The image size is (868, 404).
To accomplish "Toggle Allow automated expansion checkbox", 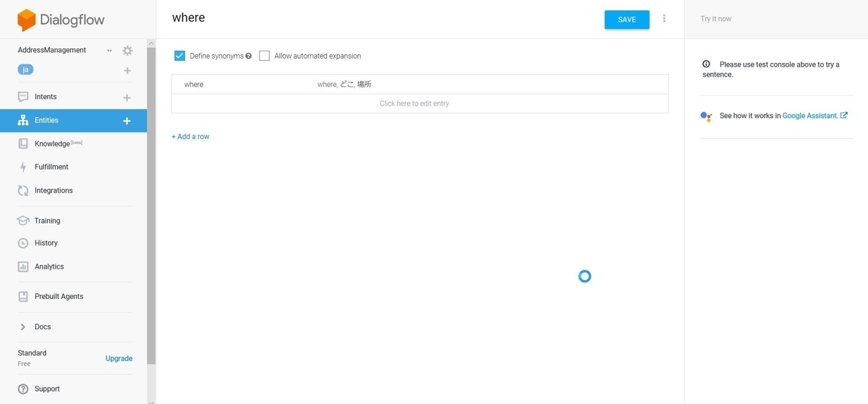I will click(264, 56).
